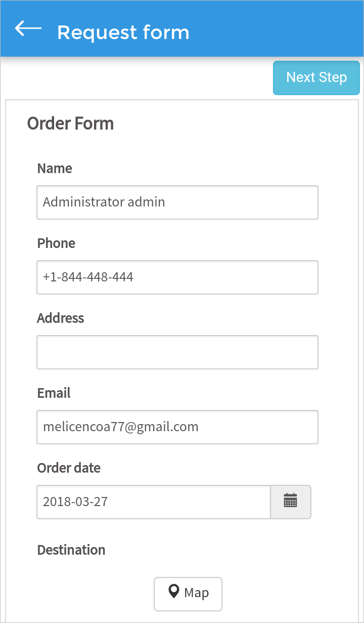Open the Map button label
This screenshot has height=623, width=364.
197,593
